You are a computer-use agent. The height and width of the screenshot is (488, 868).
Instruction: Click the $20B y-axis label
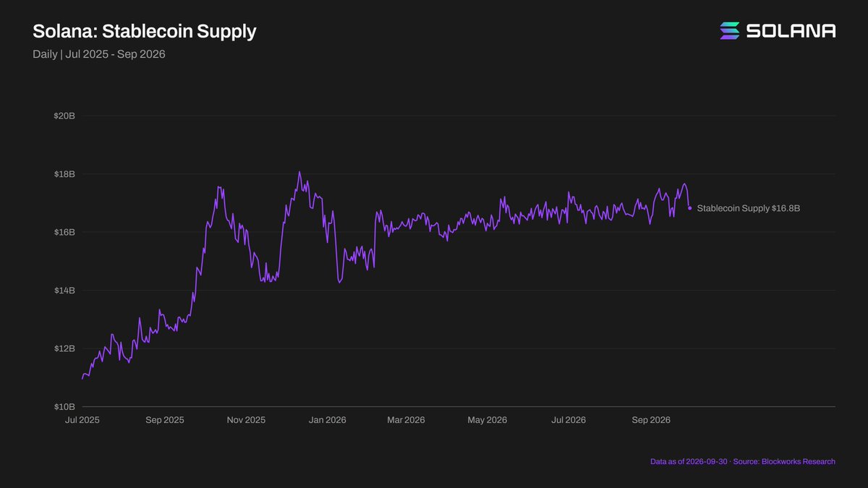pos(64,116)
